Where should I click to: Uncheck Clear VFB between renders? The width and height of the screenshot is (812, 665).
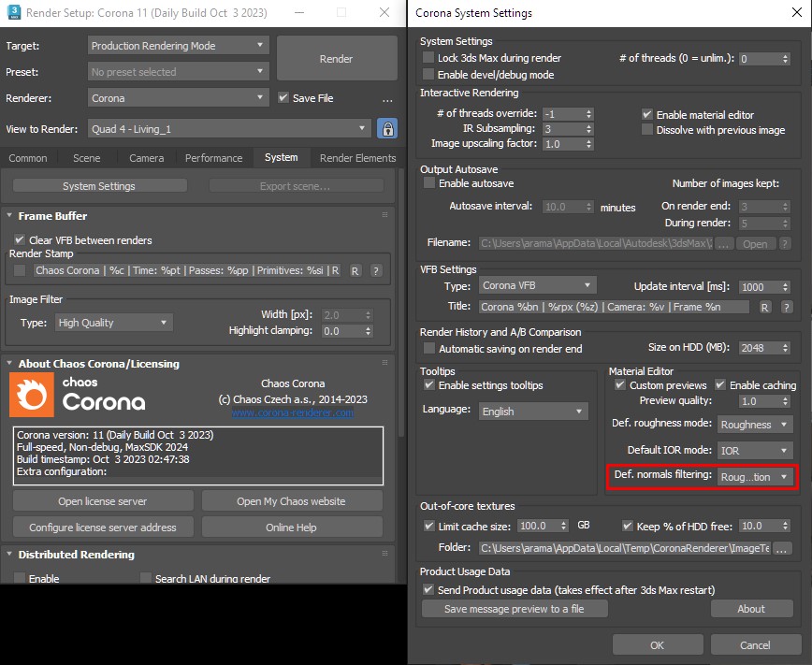[21, 240]
